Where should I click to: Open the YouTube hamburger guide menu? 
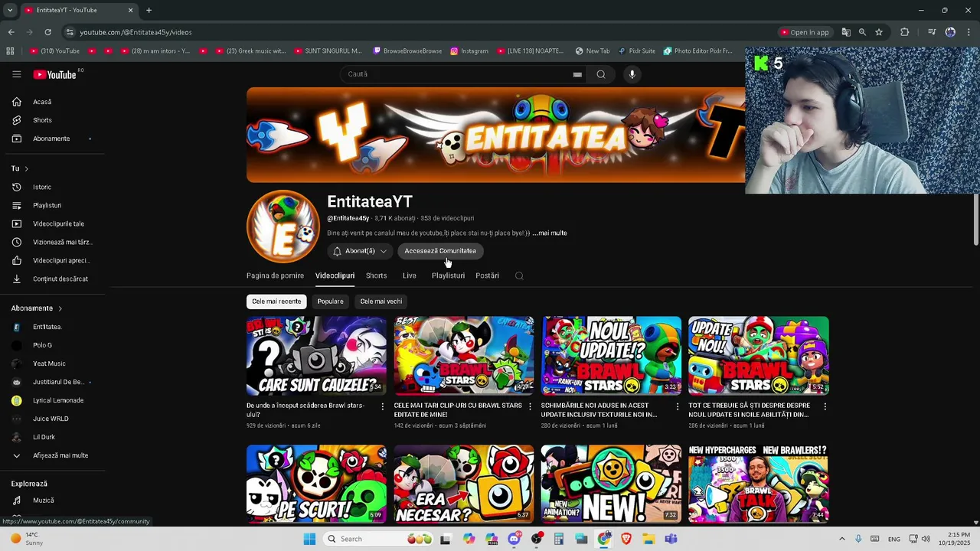[16, 74]
